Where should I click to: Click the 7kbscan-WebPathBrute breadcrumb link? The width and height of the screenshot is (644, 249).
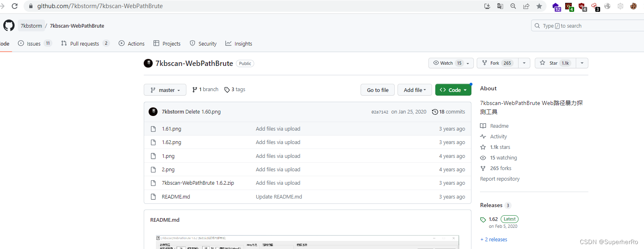77,26
